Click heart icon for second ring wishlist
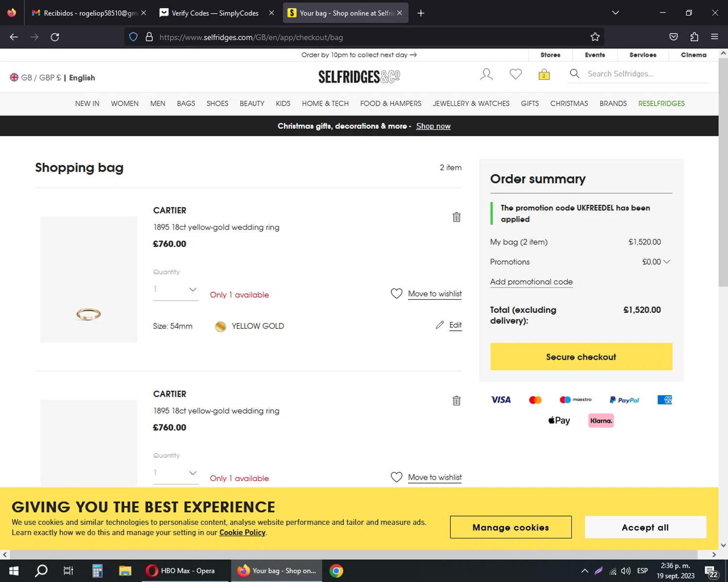 [397, 477]
